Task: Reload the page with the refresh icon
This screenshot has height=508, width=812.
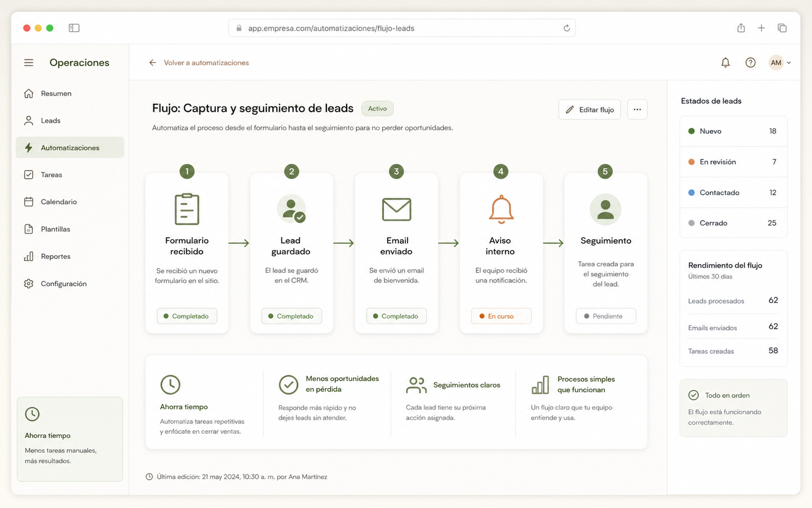Action: [567, 28]
